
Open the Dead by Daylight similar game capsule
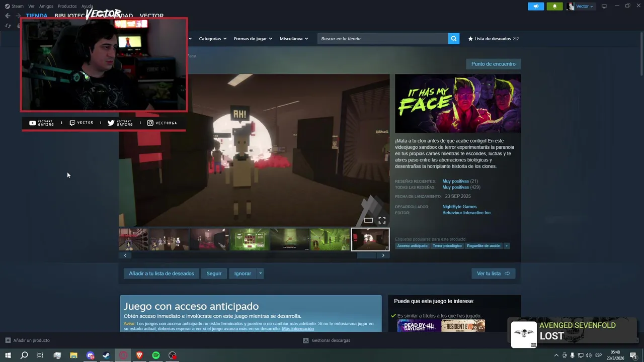point(419,326)
